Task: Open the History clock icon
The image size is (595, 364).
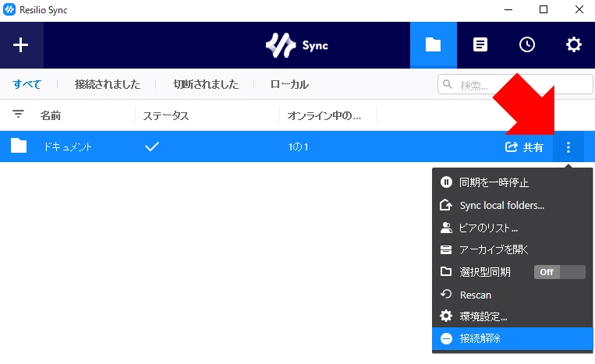Action: 526,44
